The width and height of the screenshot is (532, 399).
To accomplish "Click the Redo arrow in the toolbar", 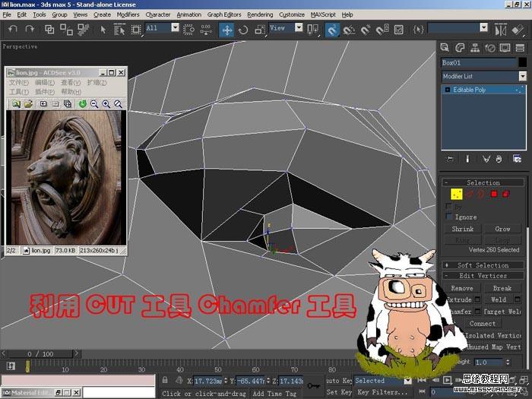I will click(x=30, y=30).
